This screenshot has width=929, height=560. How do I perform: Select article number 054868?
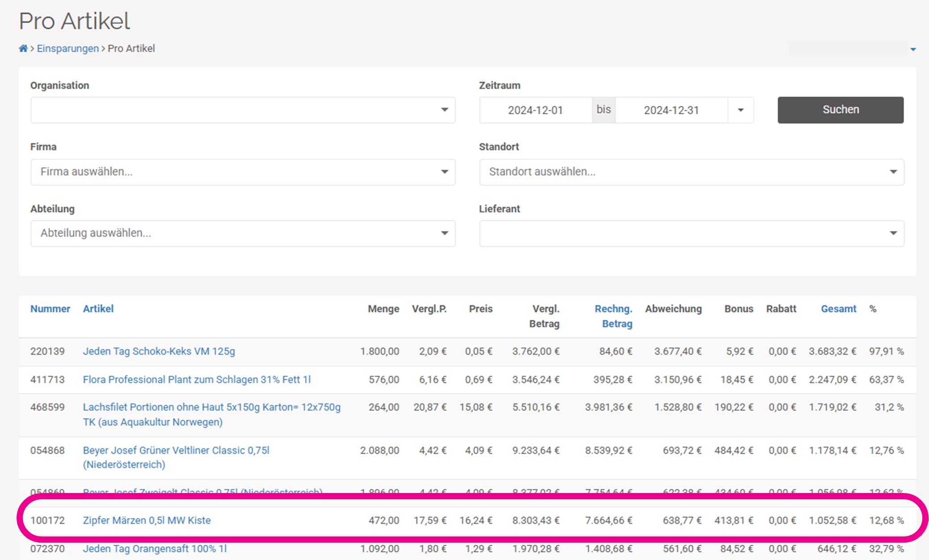point(47,450)
